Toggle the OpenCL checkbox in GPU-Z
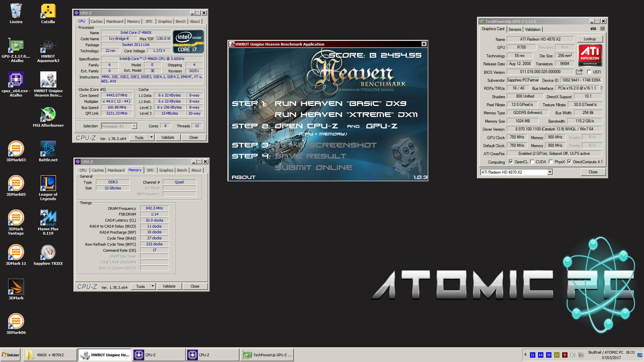Viewport: 644px width, 362px height. [x=511, y=162]
